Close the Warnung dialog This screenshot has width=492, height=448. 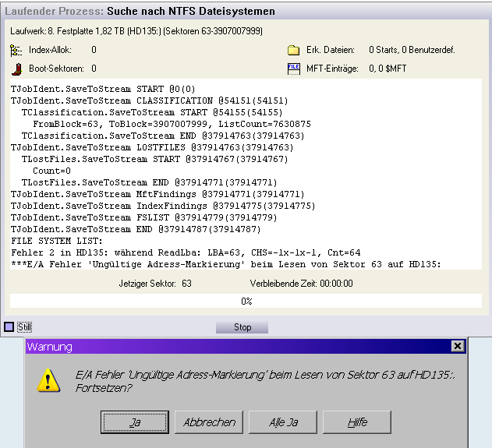[x=458, y=346]
